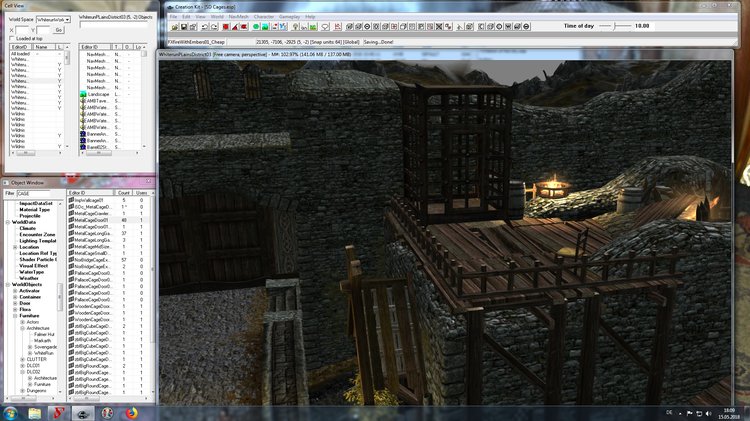This screenshot has height=421, width=750.
Task: Click the save plugin floppy disk icon
Action: click(184, 27)
